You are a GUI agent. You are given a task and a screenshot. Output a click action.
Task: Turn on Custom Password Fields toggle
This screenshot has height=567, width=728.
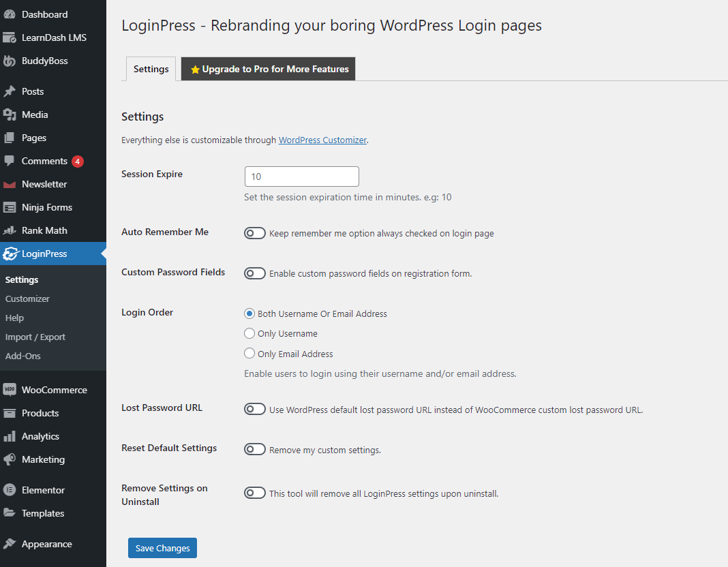255,273
